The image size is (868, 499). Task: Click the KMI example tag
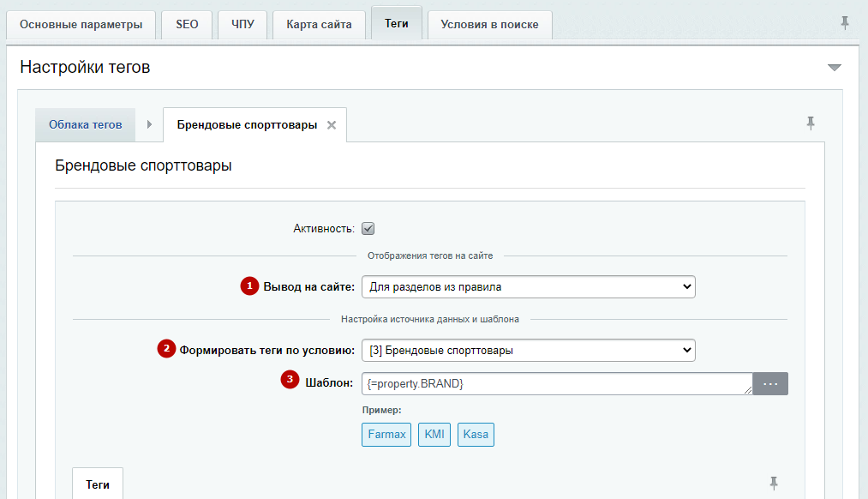point(434,434)
